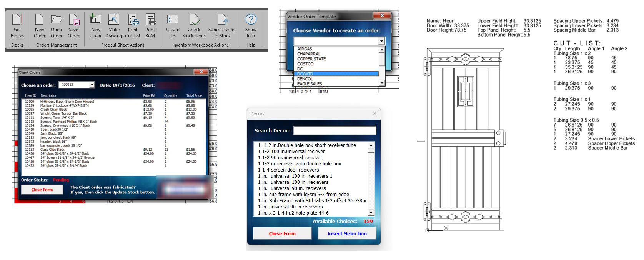The width and height of the screenshot is (644, 260).
Task: Select the DC vendor entry
Action: [x=336, y=69]
